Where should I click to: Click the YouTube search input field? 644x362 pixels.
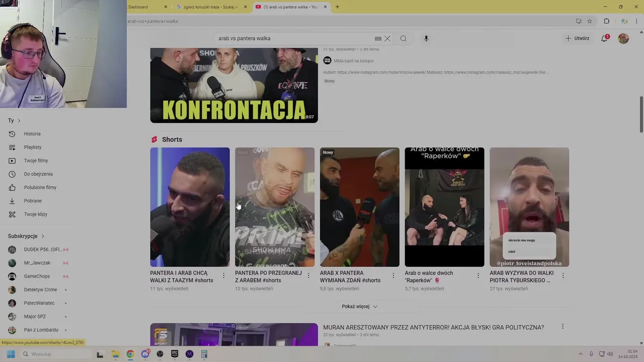(294, 38)
